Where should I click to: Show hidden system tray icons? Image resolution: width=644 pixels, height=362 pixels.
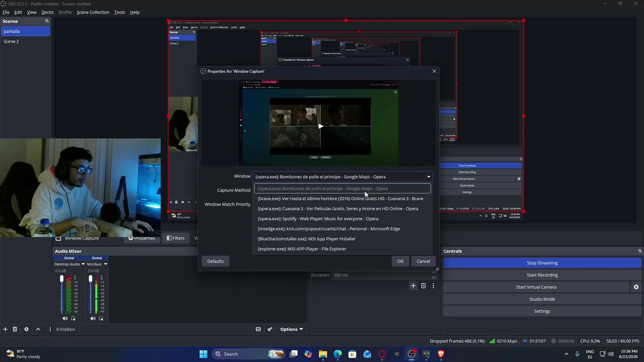click(567, 354)
